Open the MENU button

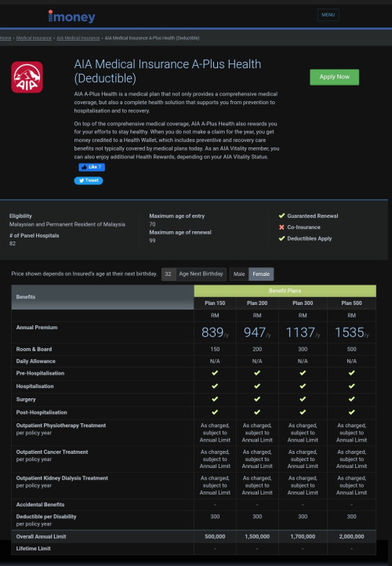pyautogui.click(x=328, y=15)
